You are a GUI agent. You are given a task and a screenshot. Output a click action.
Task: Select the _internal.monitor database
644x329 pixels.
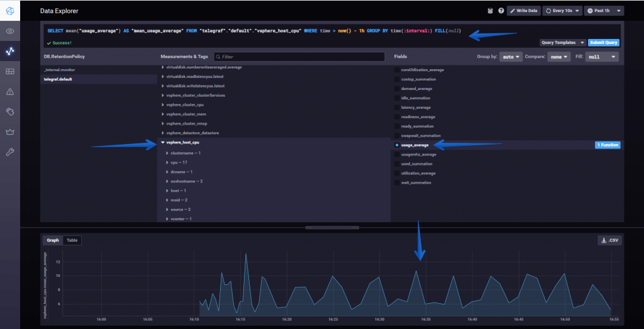click(99, 70)
